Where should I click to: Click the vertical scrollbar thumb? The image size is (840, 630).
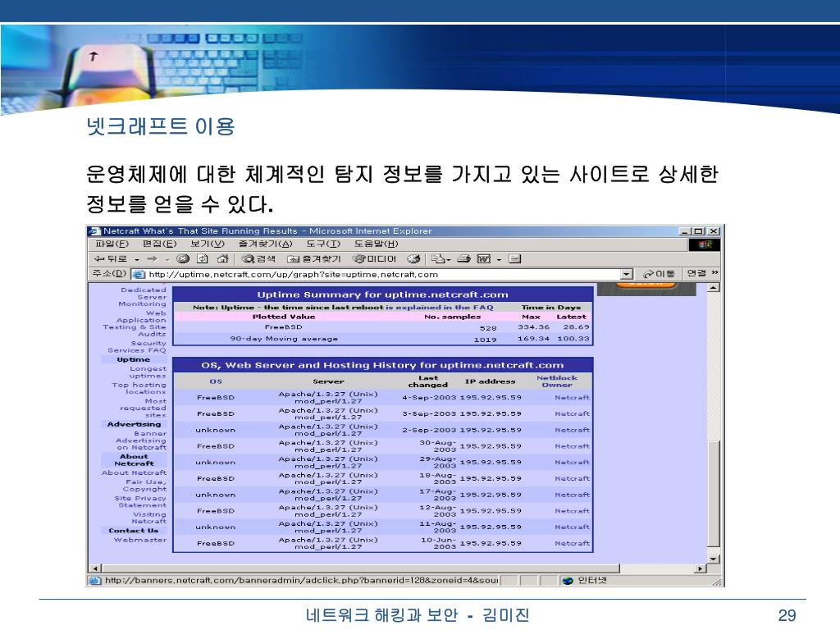click(x=713, y=493)
